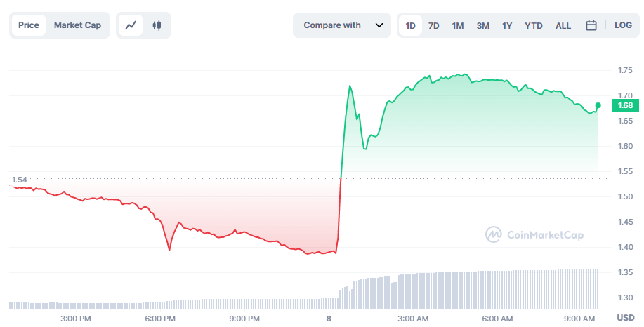The image size is (644, 327).
Task: Display ALL time price data
Action: click(x=563, y=26)
